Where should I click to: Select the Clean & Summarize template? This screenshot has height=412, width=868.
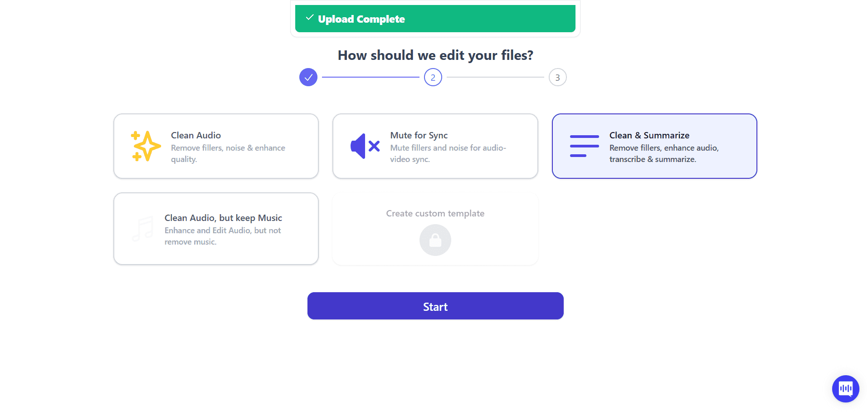click(x=654, y=146)
